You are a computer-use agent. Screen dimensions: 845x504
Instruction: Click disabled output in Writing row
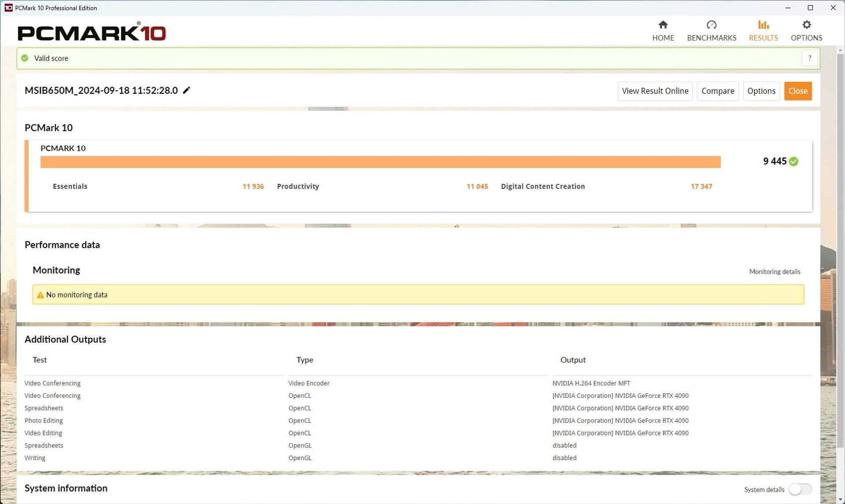(x=564, y=458)
